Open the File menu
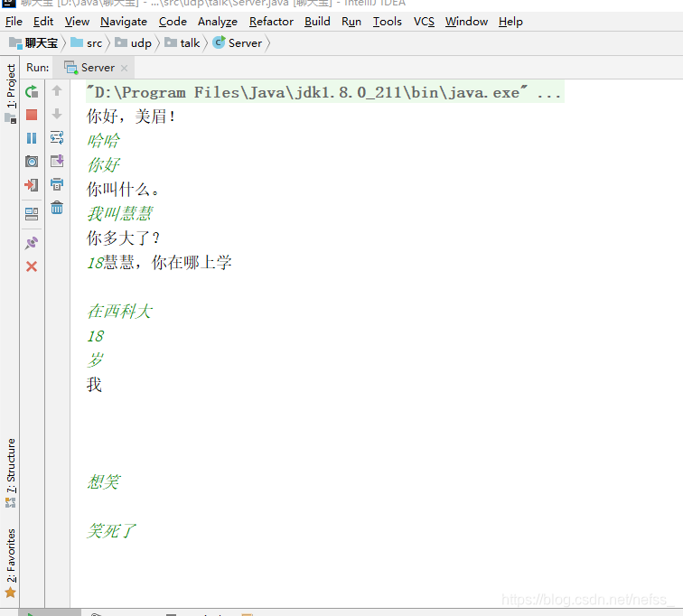This screenshot has width=683, height=616. point(14,22)
